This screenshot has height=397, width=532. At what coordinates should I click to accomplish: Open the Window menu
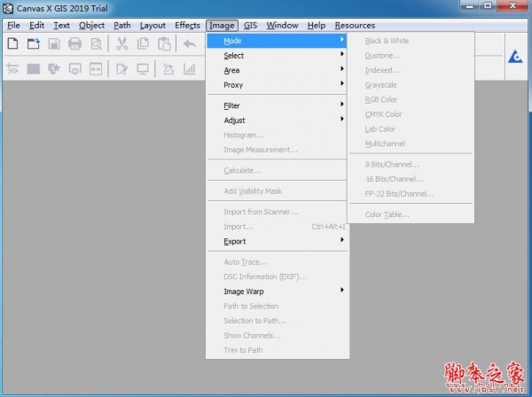pyautogui.click(x=282, y=26)
